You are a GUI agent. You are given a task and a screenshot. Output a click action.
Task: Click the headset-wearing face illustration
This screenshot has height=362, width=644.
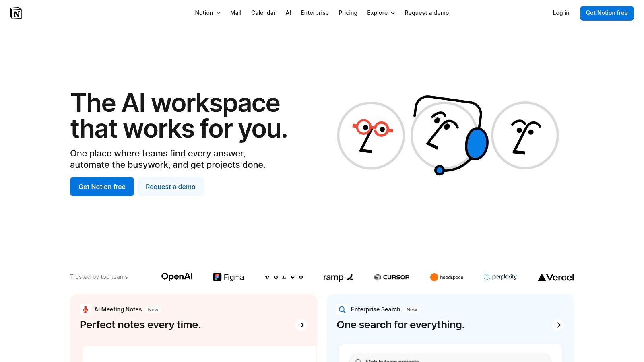tap(449, 135)
